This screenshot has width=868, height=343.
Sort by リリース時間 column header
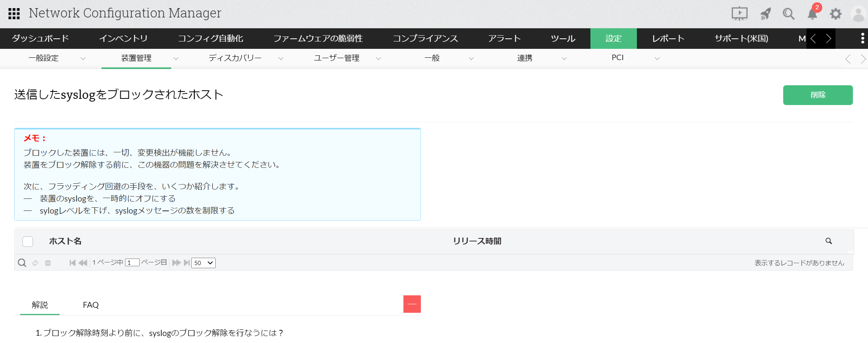477,241
